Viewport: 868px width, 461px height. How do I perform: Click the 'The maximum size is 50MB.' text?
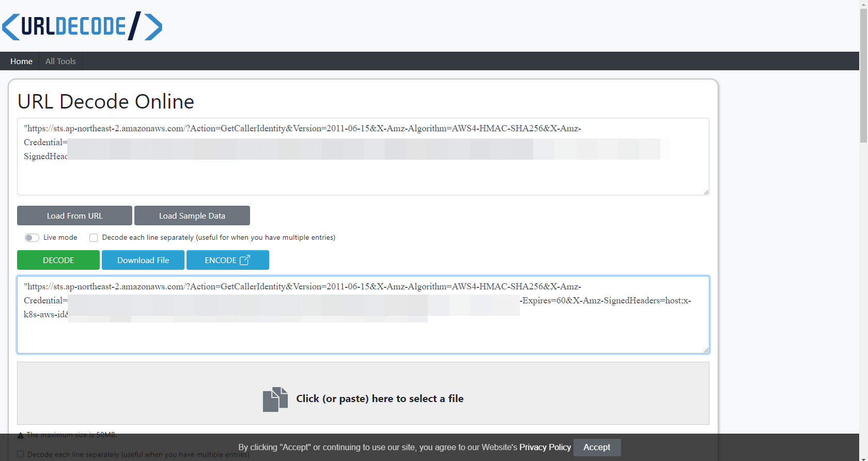(x=72, y=435)
